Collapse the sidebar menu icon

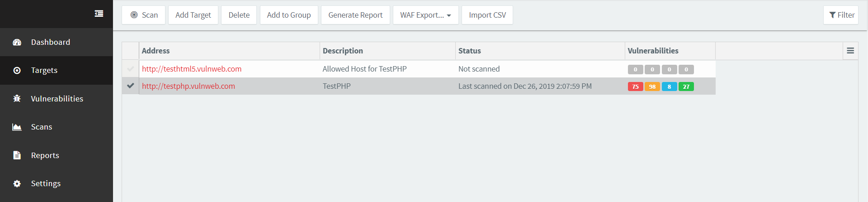point(99,14)
